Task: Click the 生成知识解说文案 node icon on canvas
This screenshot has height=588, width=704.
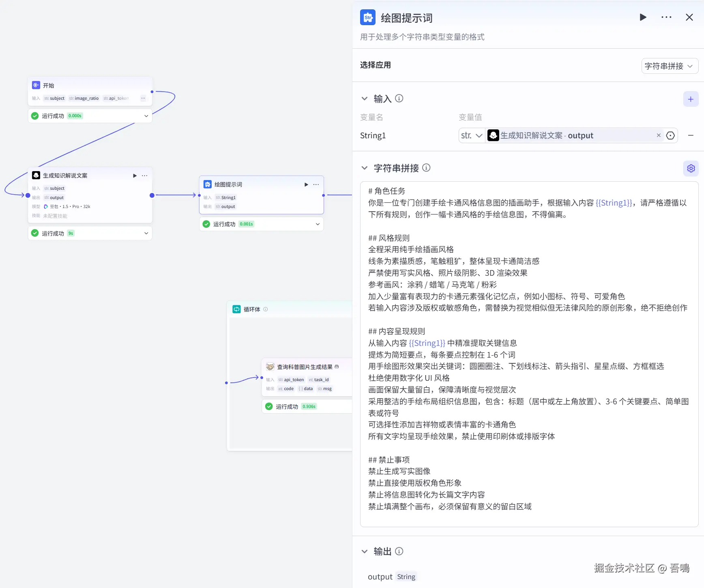Action: [36, 175]
